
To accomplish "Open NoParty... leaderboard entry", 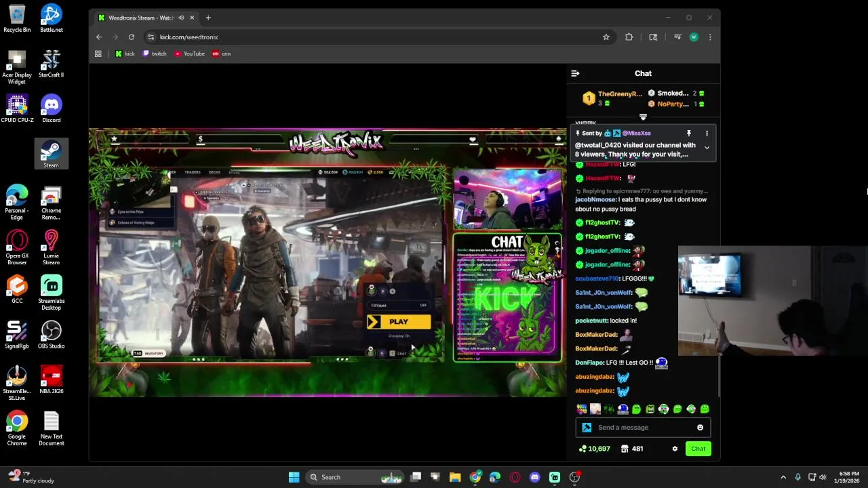I will (x=675, y=104).
